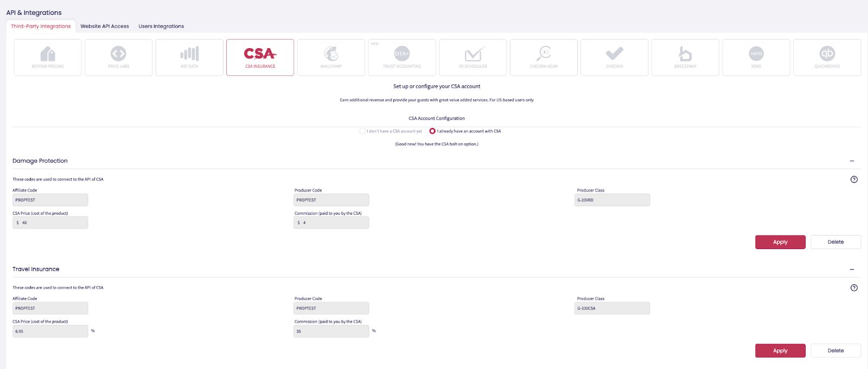Viewport: 868px width, 369px height.
Task: Open the Users Integrations tab
Action: point(161,26)
